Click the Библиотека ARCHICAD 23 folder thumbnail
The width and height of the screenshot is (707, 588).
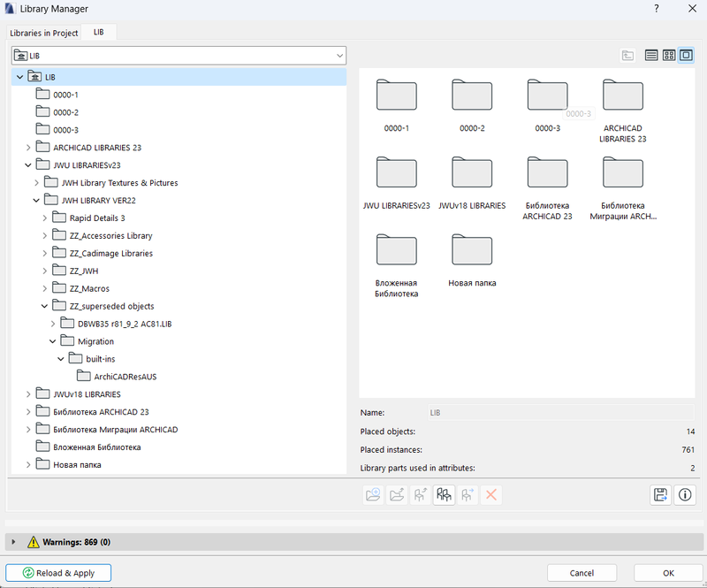click(x=547, y=172)
